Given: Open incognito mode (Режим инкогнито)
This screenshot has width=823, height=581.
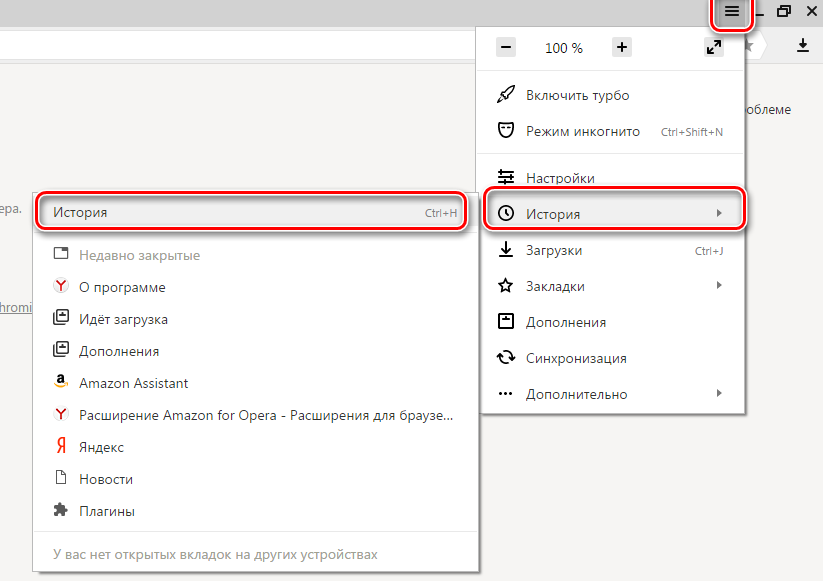Looking at the screenshot, I should pyautogui.click(x=582, y=131).
